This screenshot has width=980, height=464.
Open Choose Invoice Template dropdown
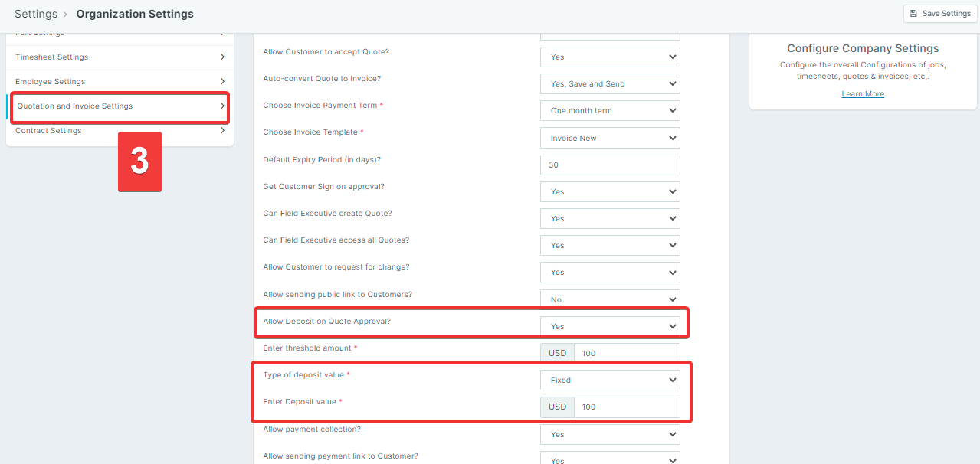click(x=610, y=138)
